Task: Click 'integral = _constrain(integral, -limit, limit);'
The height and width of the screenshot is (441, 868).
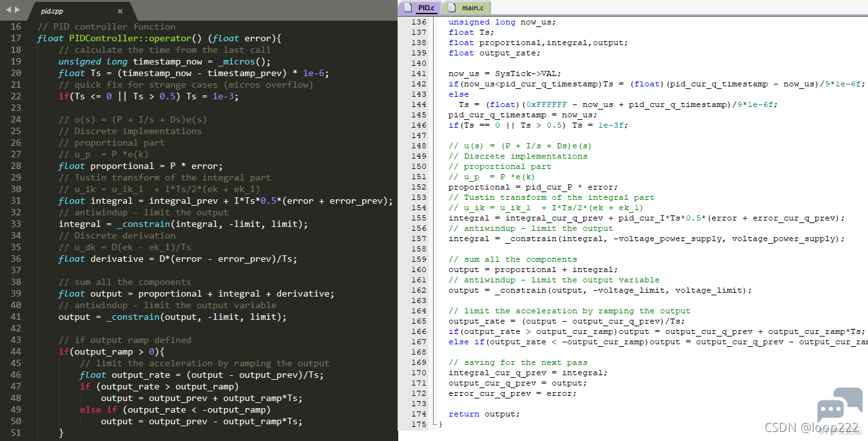Action: (183, 224)
